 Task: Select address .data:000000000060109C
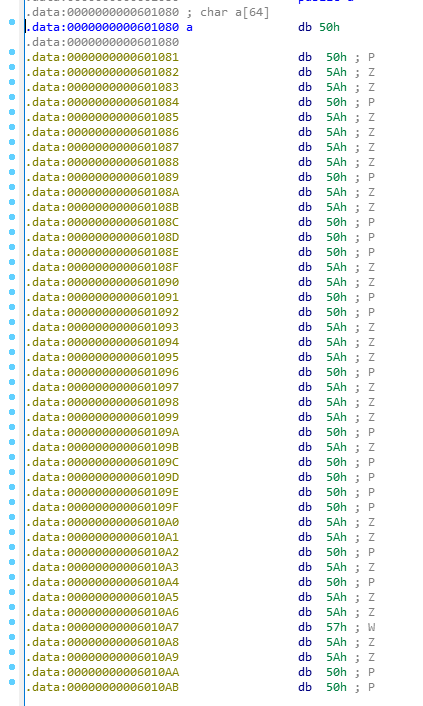click(102, 462)
